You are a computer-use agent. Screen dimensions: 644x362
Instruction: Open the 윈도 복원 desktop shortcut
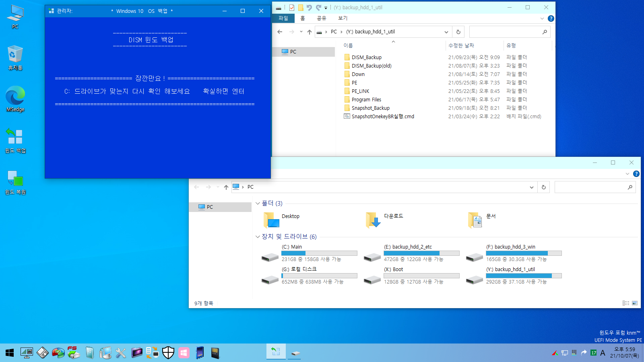coord(15,182)
